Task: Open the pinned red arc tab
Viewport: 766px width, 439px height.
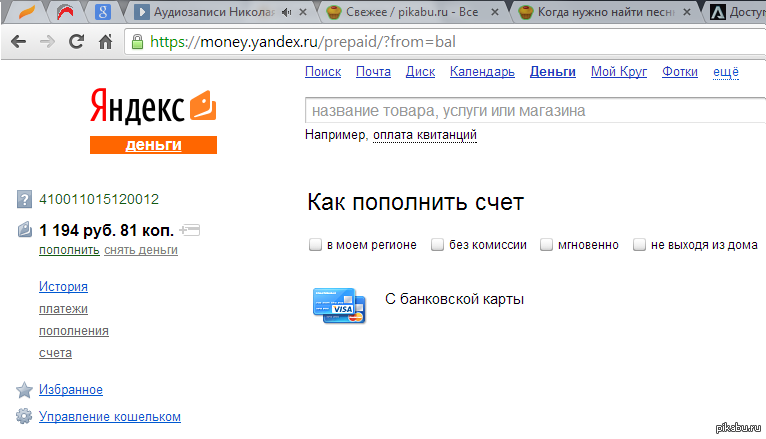Action: [65, 12]
